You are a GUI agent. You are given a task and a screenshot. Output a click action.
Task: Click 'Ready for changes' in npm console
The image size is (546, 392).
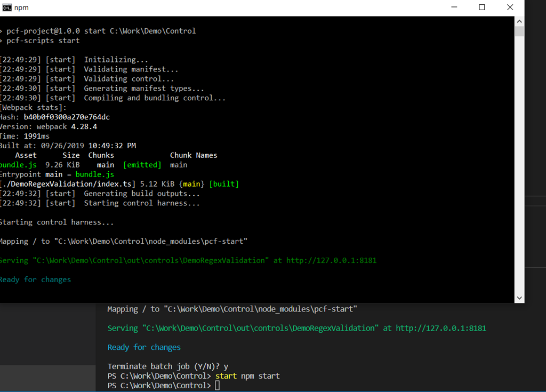point(35,279)
